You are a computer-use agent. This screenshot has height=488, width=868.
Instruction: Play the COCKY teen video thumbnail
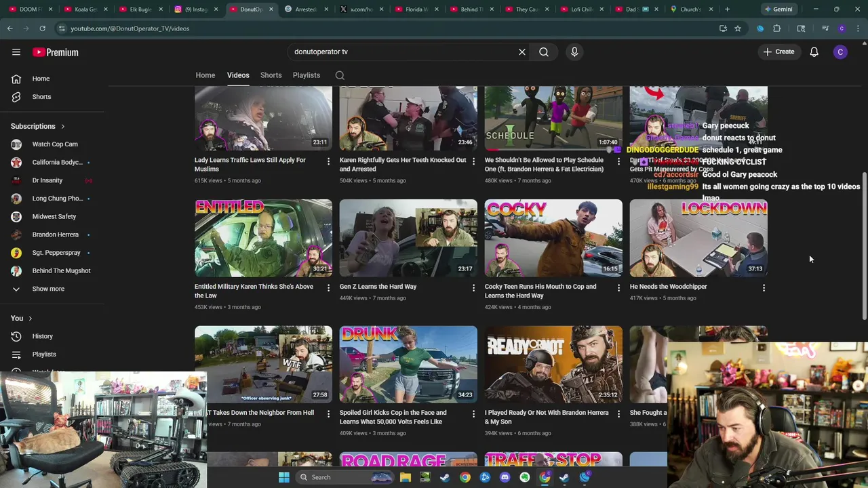(x=553, y=238)
